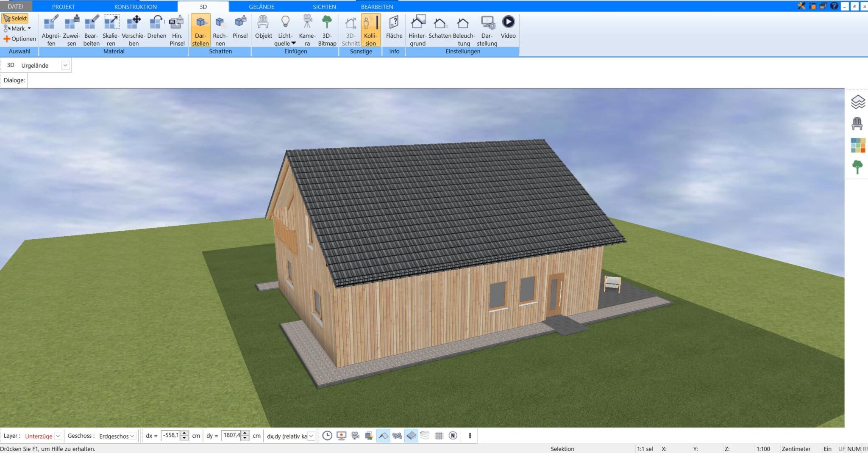Image resolution: width=868 pixels, height=453 pixels.
Task: Expand the Lichtquelle dropdown arrow
Action: [x=293, y=44]
